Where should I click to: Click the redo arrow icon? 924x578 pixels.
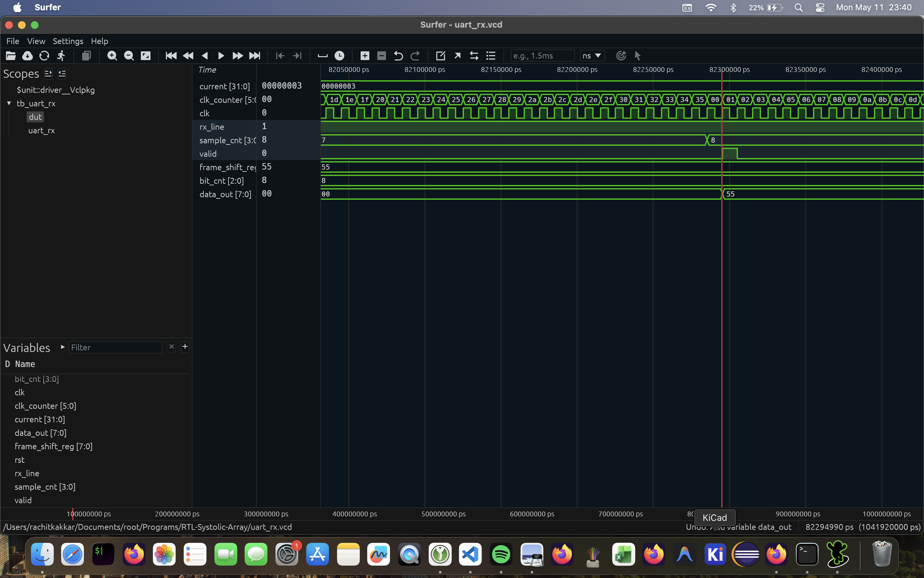[415, 56]
